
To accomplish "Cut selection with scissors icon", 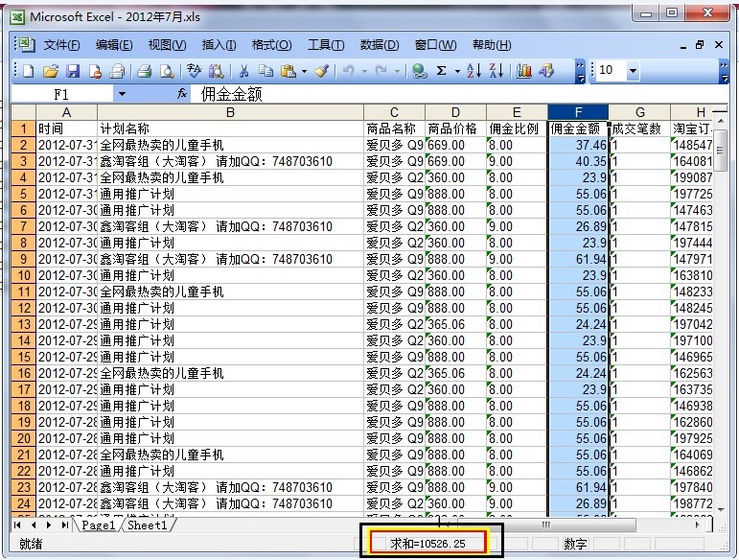I will pyautogui.click(x=243, y=71).
